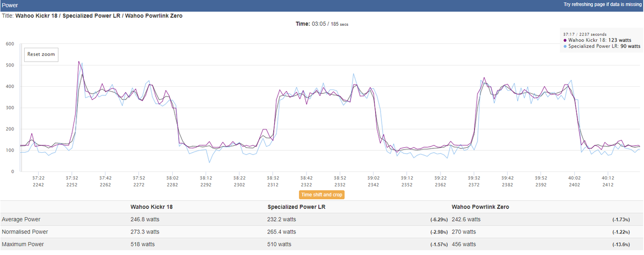Click the Reset zoom button

[41, 55]
